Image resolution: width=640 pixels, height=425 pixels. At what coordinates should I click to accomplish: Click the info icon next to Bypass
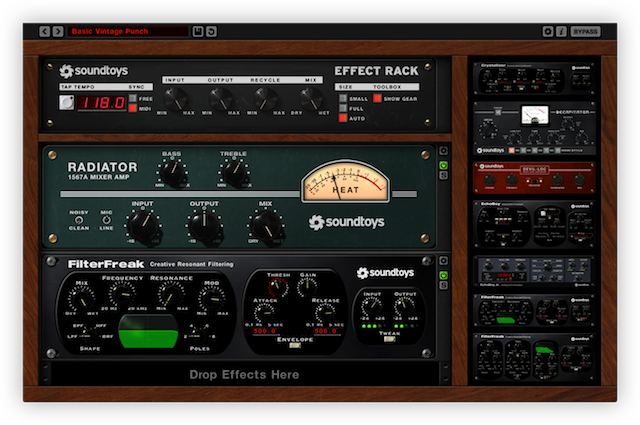(x=561, y=32)
